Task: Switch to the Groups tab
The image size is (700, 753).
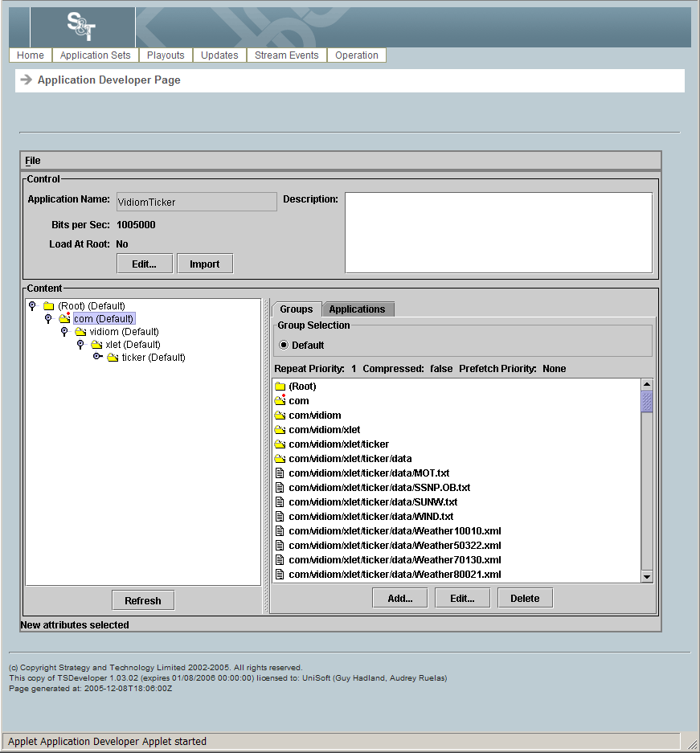Action: (x=297, y=309)
